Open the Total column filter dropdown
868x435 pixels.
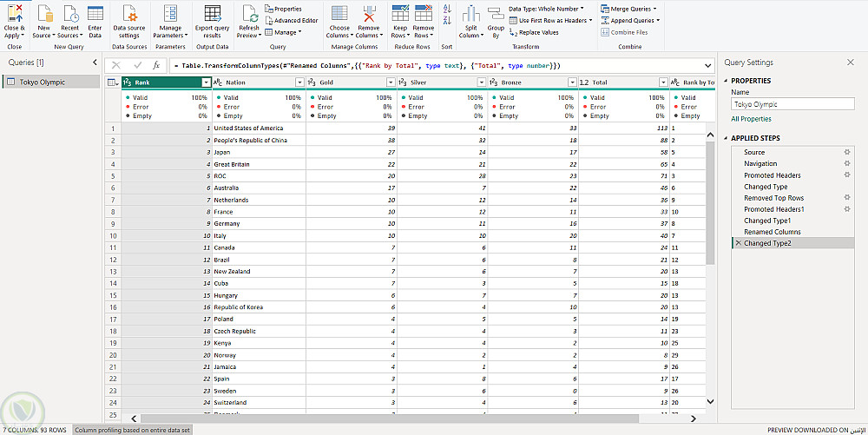(663, 82)
